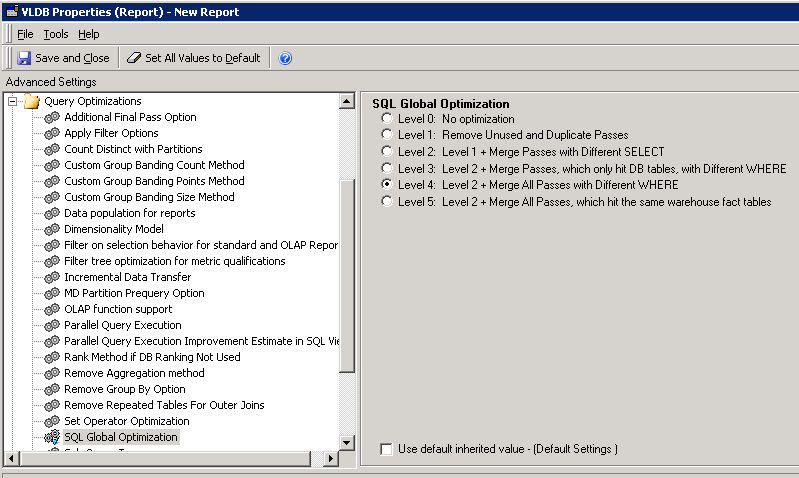The height and width of the screenshot is (478, 799).
Task: Enable Use default inherited value checkbox
Action: tap(386, 449)
